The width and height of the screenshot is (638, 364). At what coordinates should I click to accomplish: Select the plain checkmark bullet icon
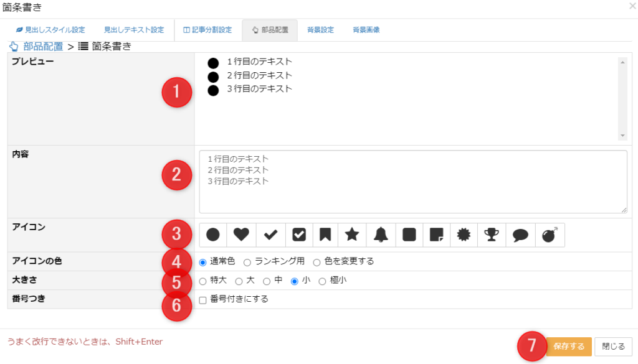point(270,235)
